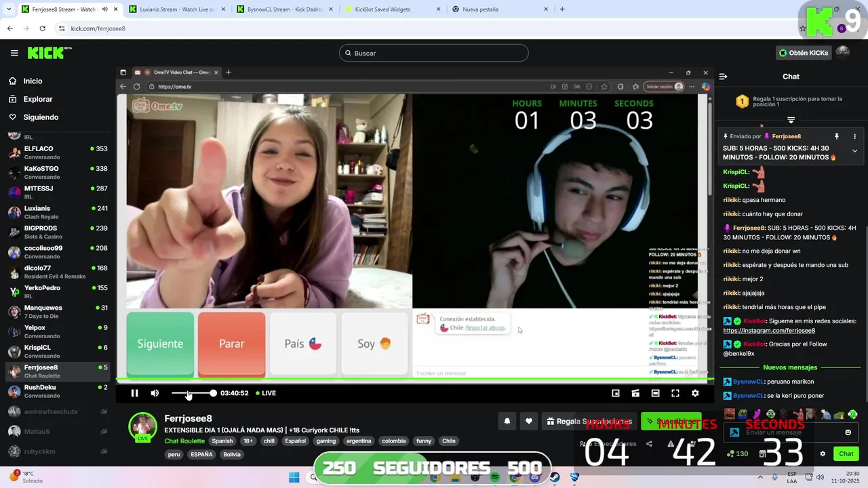Open YerkoPedro channel in sidebar
The height and width of the screenshot is (488, 868).
[58, 291]
